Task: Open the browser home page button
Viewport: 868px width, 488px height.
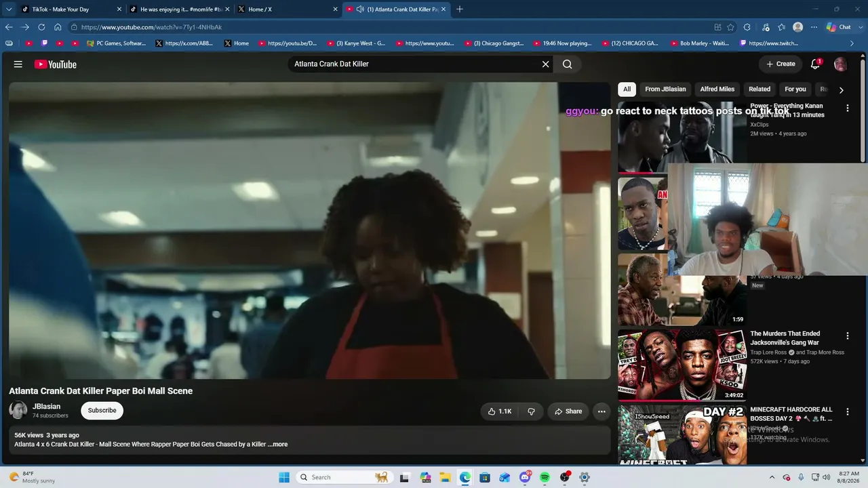Action: click(x=58, y=27)
